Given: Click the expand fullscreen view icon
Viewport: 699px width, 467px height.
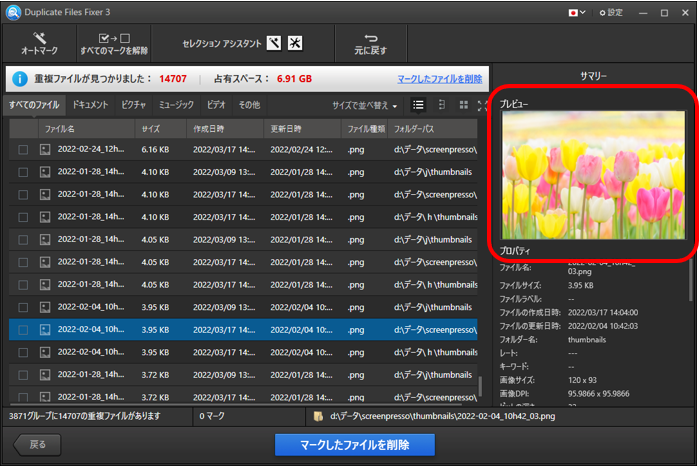Looking at the screenshot, I should coord(482,105).
